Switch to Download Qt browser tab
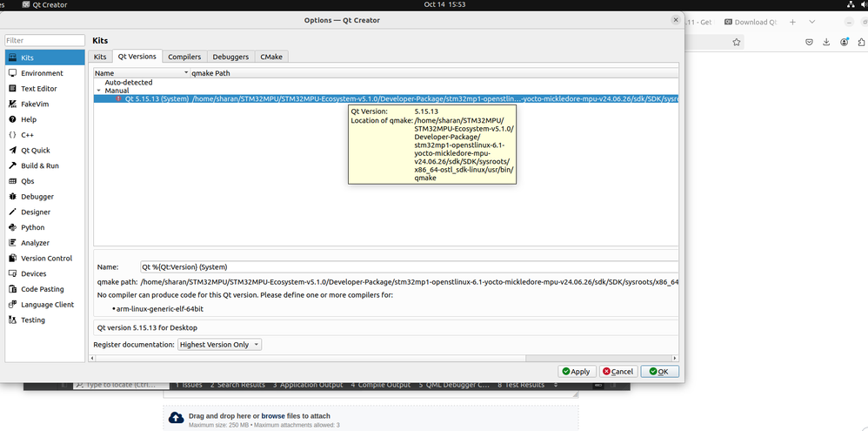The width and height of the screenshot is (868, 431). coord(750,22)
